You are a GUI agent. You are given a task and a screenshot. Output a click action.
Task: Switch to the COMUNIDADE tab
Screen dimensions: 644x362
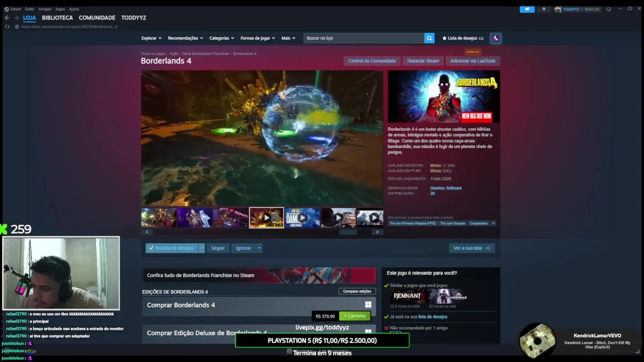(97, 18)
